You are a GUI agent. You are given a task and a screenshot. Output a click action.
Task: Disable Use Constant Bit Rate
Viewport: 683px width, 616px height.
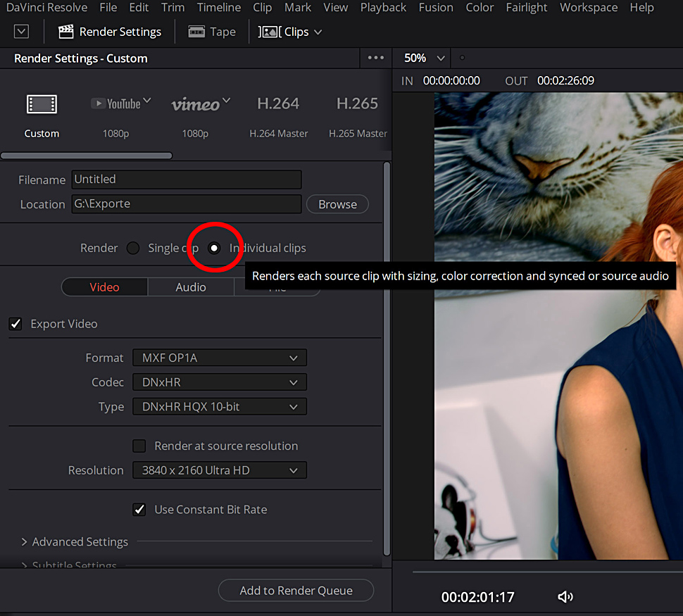[139, 509]
